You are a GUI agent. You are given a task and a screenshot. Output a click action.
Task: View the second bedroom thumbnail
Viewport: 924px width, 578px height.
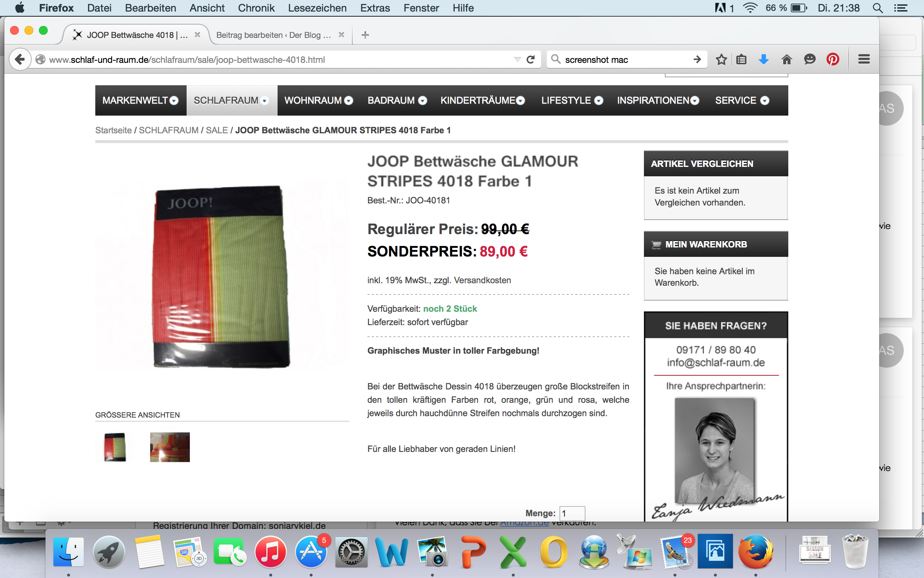pos(170,447)
